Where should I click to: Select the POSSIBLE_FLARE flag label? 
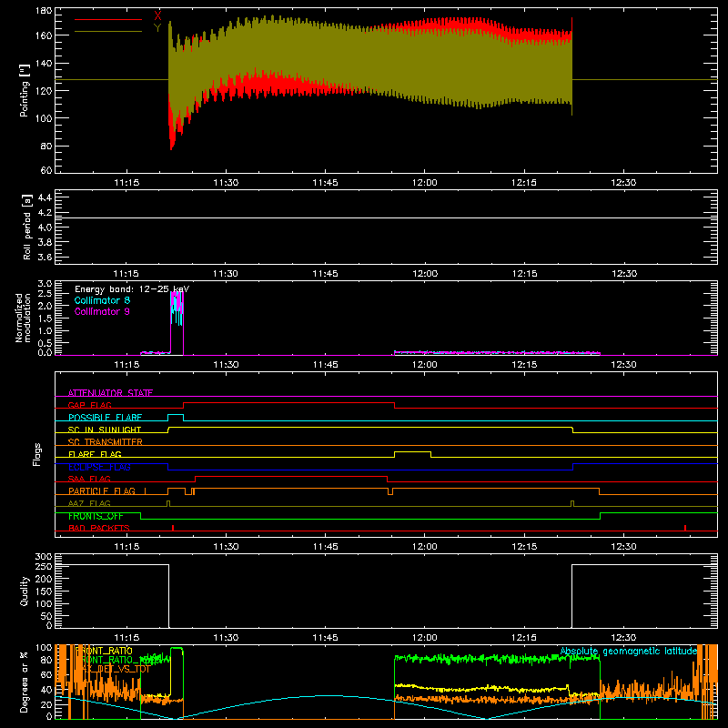pyautogui.click(x=105, y=418)
